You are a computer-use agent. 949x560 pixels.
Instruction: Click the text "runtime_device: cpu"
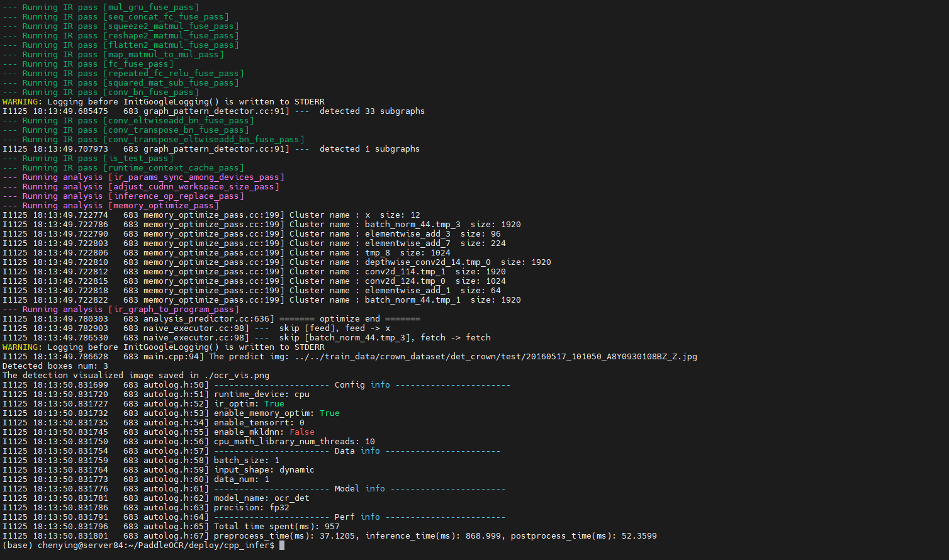click(x=262, y=395)
